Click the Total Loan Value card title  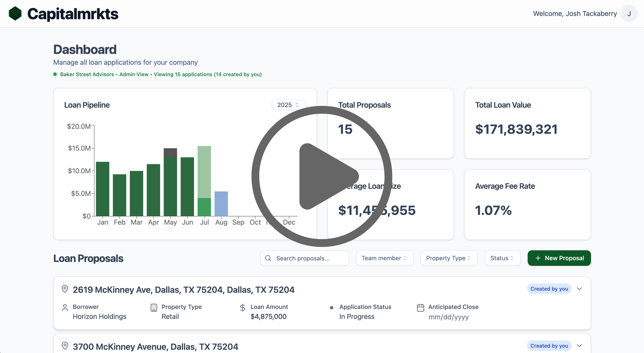point(503,105)
